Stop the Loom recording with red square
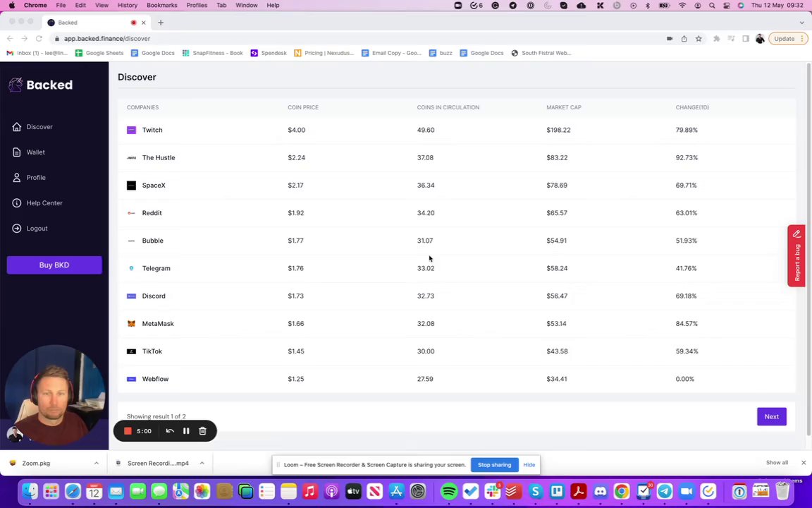The height and width of the screenshot is (508, 812). pyautogui.click(x=128, y=431)
